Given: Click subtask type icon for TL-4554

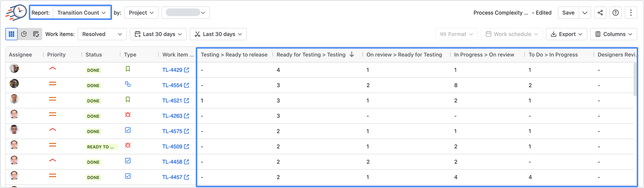Looking at the screenshot, I should [x=128, y=84].
